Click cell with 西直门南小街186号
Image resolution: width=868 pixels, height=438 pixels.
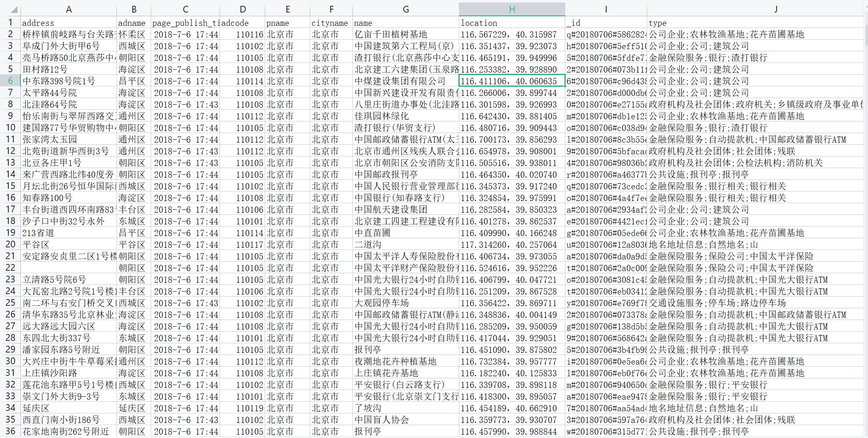[69, 420]
